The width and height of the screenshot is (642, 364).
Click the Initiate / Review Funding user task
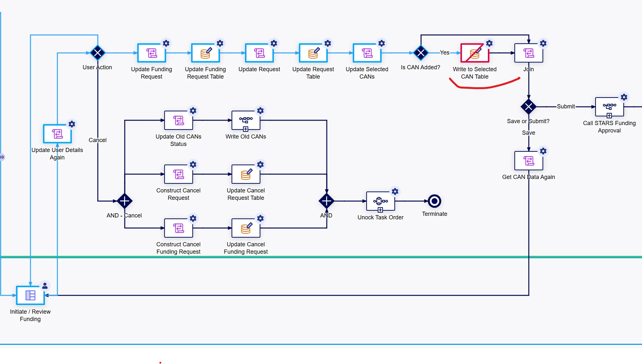(30, 295)
